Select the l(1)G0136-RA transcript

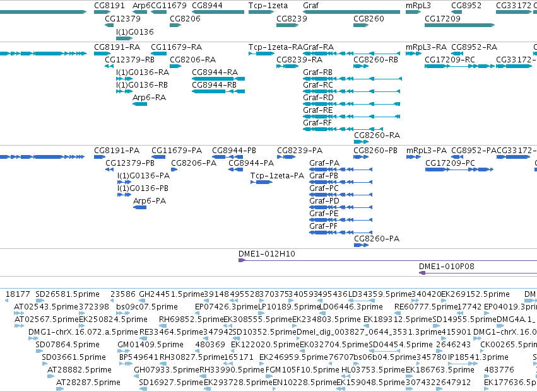coord(143,72)
